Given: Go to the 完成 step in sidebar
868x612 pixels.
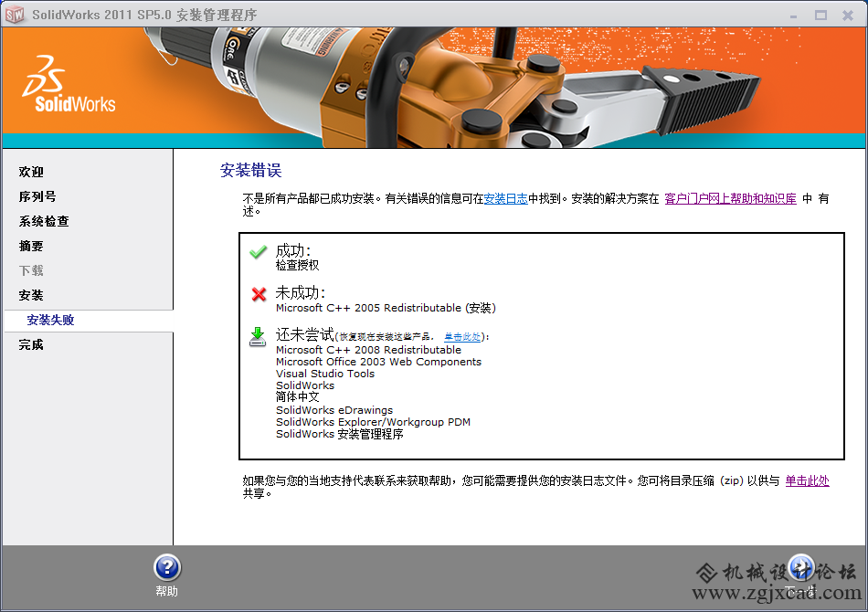Looking at the screenshot, I should pos(31,344).
